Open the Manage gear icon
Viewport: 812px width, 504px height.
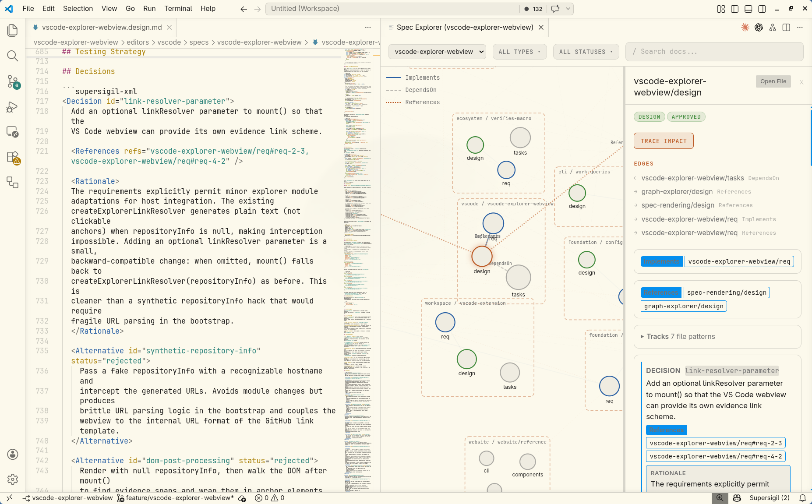pyautogui.click(x=12, y=479)
